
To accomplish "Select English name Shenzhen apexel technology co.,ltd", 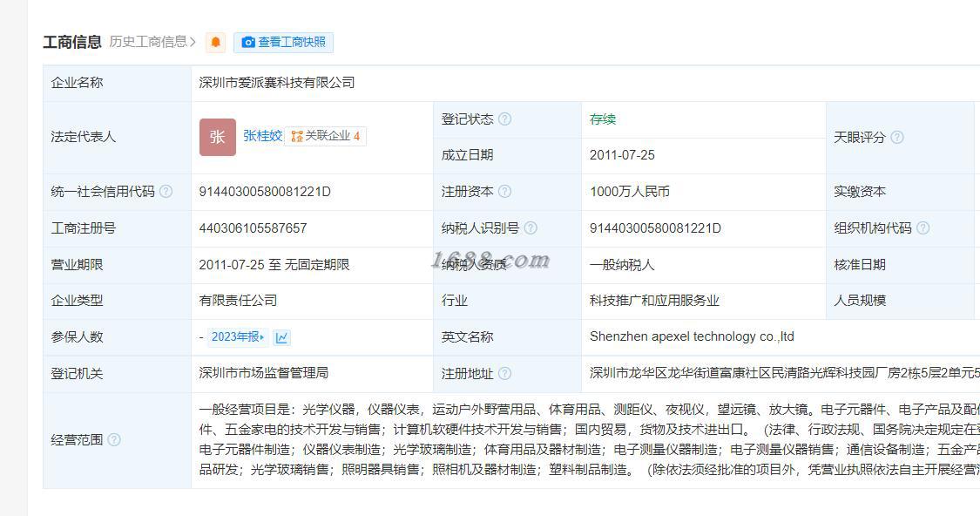I will pyautogui.click(x=692, y=336).
